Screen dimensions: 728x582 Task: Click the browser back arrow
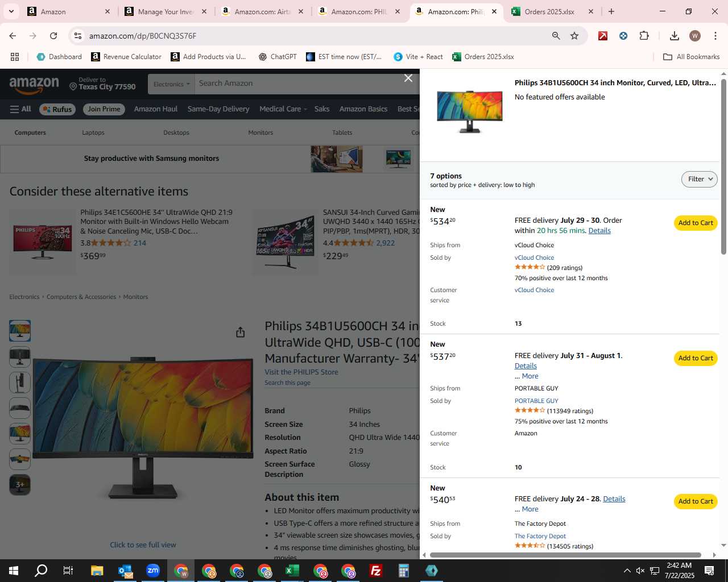[x=13, y=36]
